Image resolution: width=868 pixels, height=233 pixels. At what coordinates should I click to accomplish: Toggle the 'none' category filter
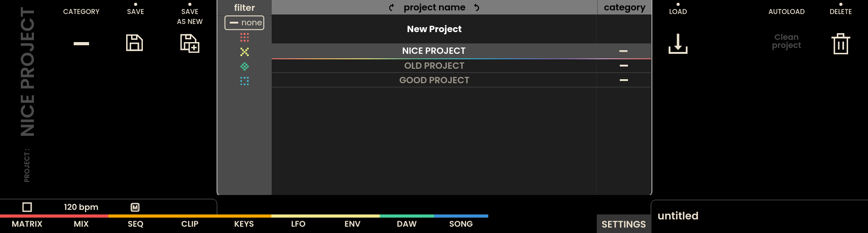pos(245,23)
